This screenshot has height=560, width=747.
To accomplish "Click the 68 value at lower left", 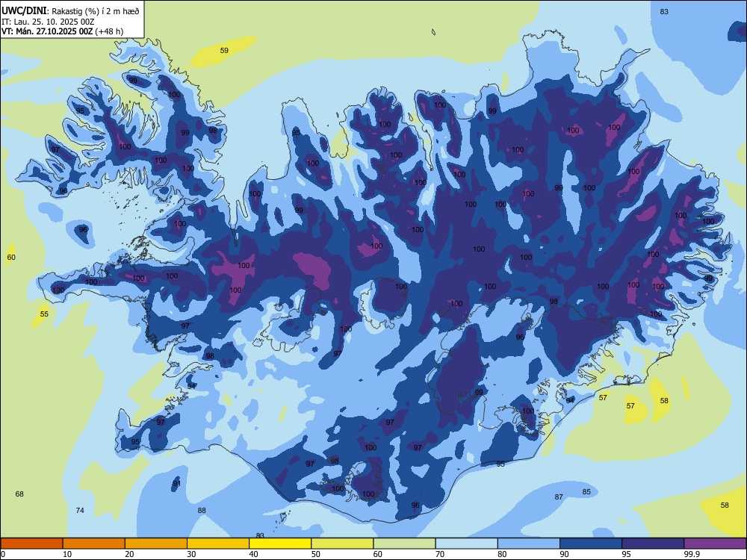I will (19, 494).
